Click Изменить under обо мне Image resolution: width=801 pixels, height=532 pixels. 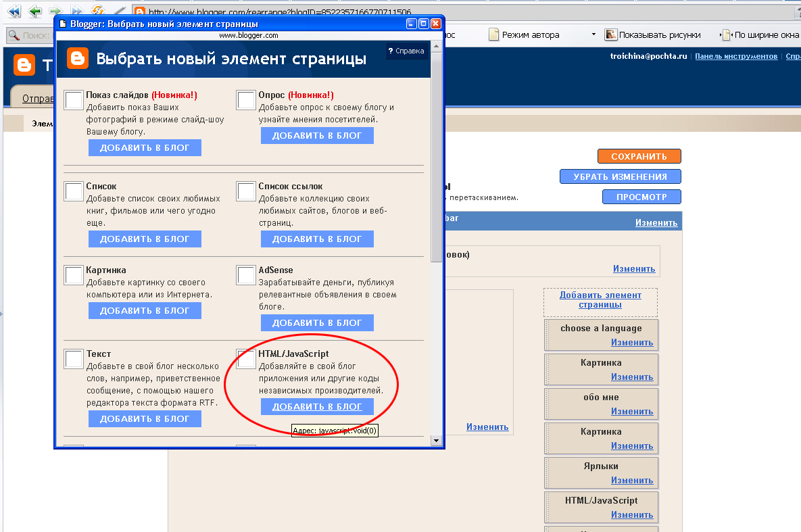(x=632, y=412)
